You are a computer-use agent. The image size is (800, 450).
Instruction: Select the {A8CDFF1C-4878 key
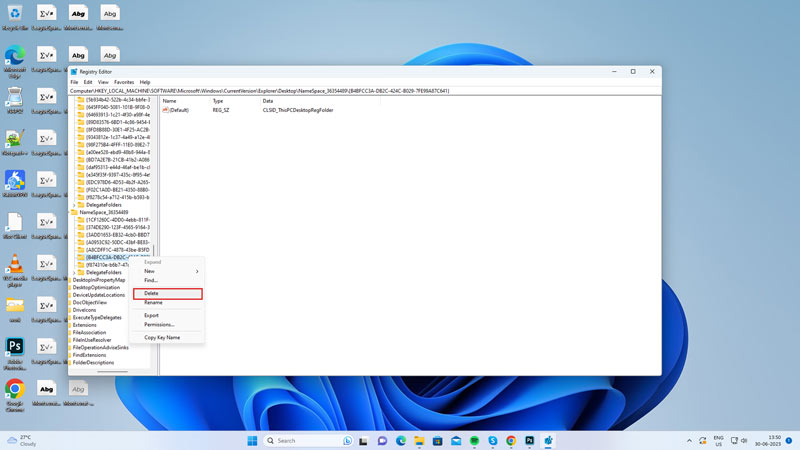pyautogui.click(x=118, y=250)
